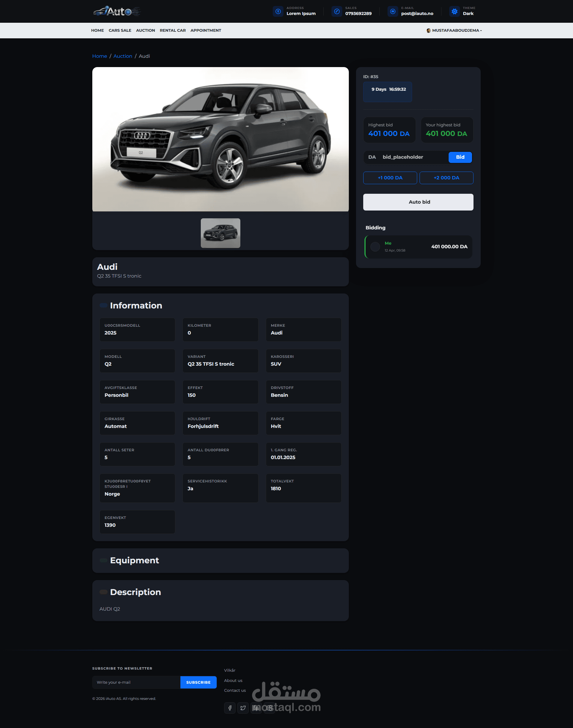The image size is (573, 728).
Task: Open the RENTAL CAR menu item
Action: pyautogui.click(x=172, y=31)
